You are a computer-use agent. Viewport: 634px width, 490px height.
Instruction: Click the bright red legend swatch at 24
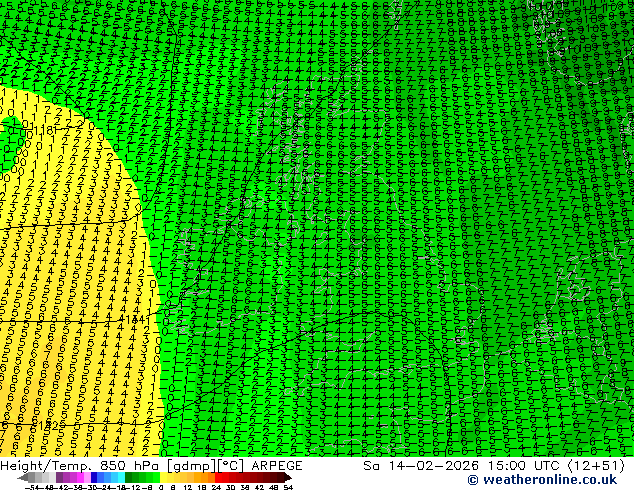(x=218, y=477)
